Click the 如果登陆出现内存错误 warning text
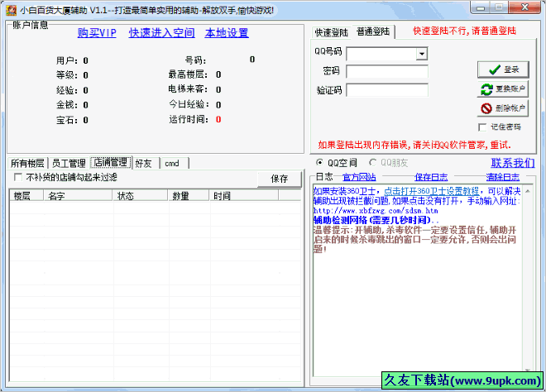Screen dimensions: 546x392 pyautogui.click(x=414, y=145)
